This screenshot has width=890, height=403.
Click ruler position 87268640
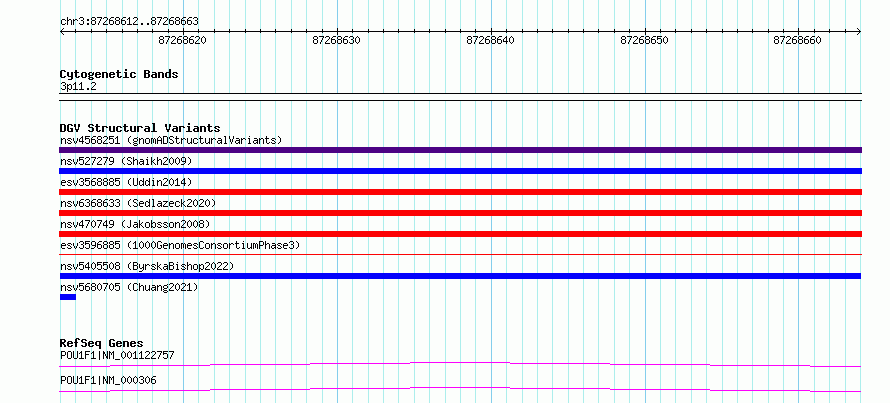point(490,40)
